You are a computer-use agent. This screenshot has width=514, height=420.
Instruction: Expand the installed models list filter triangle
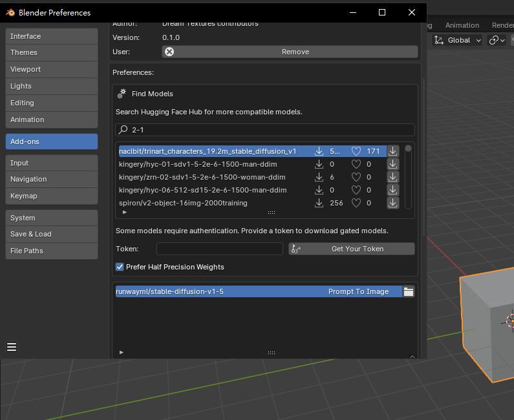(x=122, y=353)
